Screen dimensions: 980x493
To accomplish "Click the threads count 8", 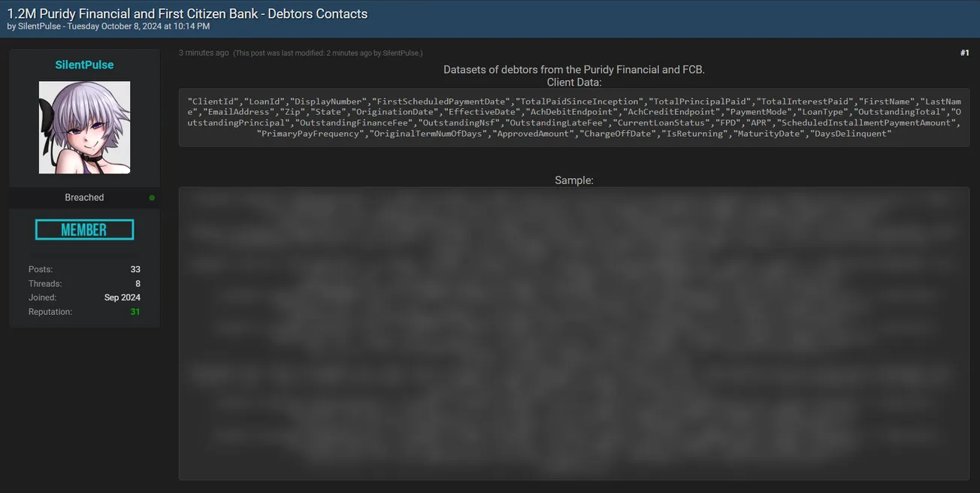I will click(138, 283).
